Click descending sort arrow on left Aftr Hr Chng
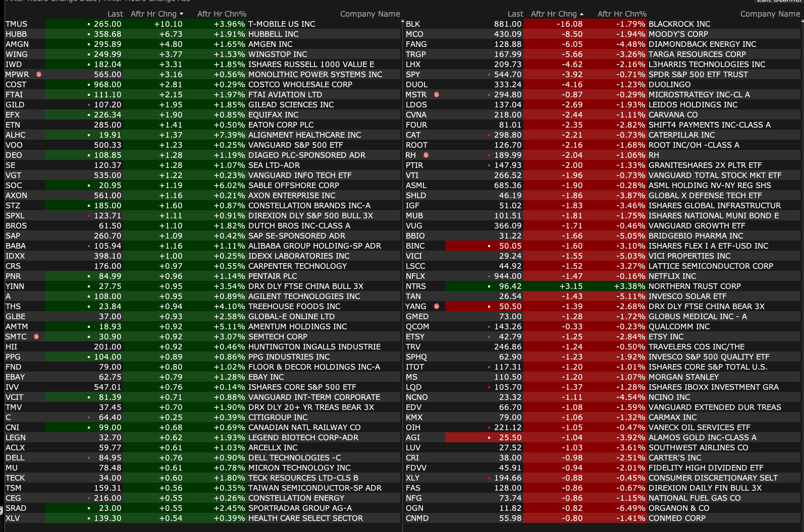This screenshot has width=804, height=532. [x=181, y=14]
